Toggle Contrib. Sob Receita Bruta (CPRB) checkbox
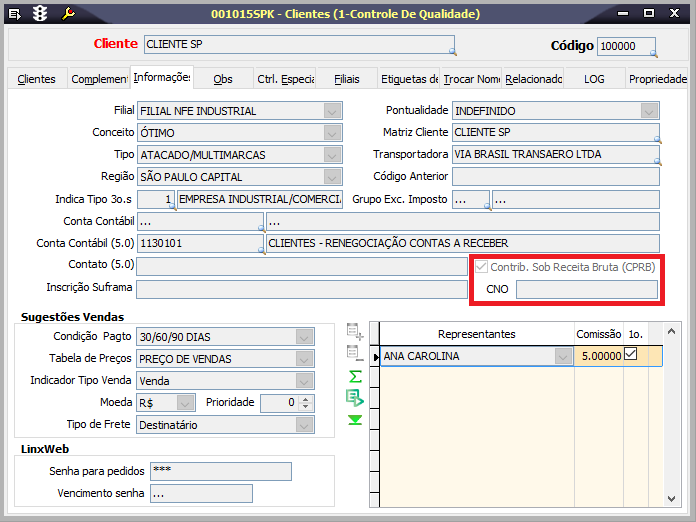Image resolution: width=696 pixels, height=522 pixels. [481, 267]
